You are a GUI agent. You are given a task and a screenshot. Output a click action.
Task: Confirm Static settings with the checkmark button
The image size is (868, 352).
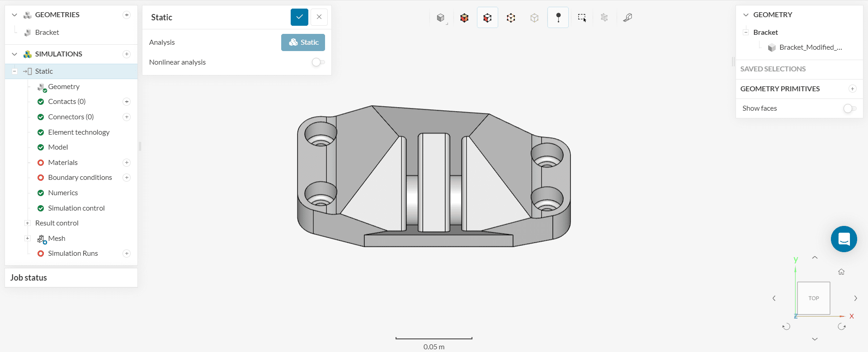(299, 17)
